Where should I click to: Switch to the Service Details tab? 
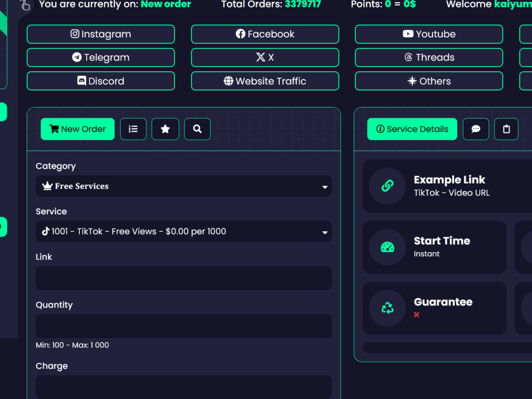click(x=412, y=129)
